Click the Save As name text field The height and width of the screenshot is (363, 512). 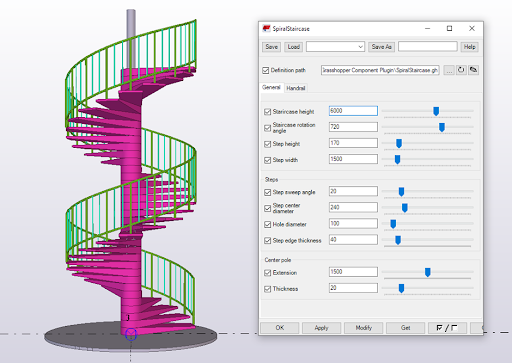[428, 47]
